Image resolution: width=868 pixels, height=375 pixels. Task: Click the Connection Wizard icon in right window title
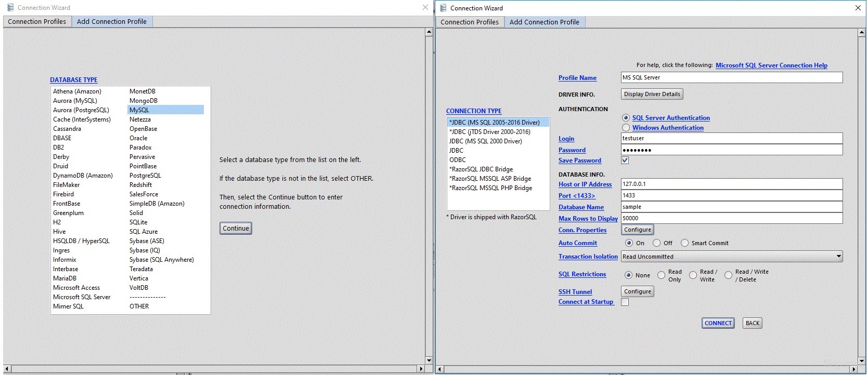click(444, 8)
